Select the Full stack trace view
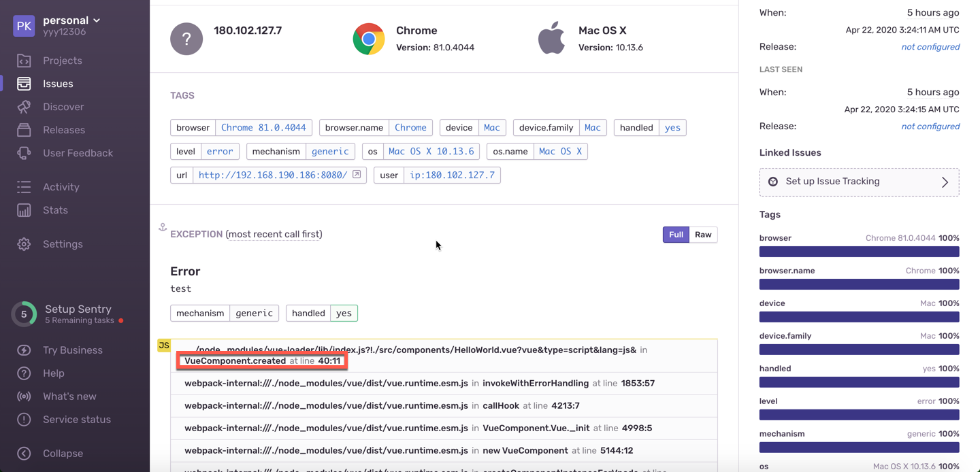980x472 pixels. (x=676, y=235)
